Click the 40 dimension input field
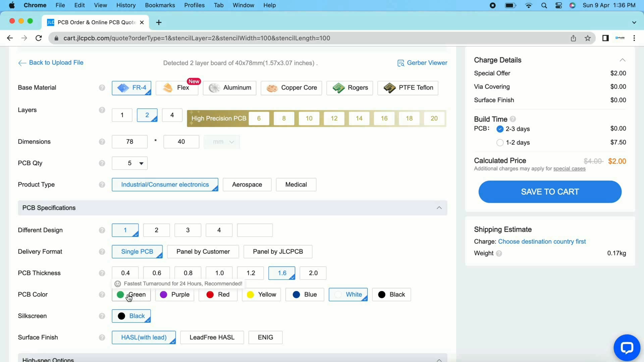The width and height of the screenshot is (644, 362). [181, 142]
